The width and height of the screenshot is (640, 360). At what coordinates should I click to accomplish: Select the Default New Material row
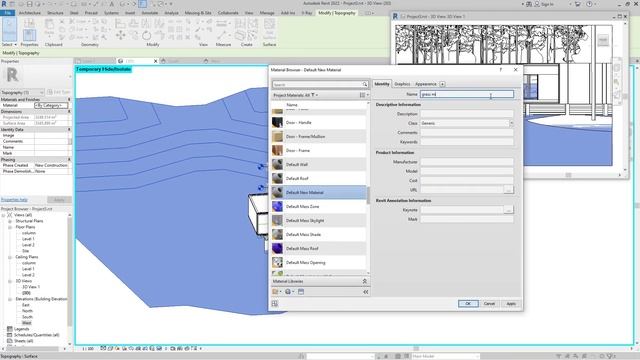pyautogui.click(x=319, y=192)
